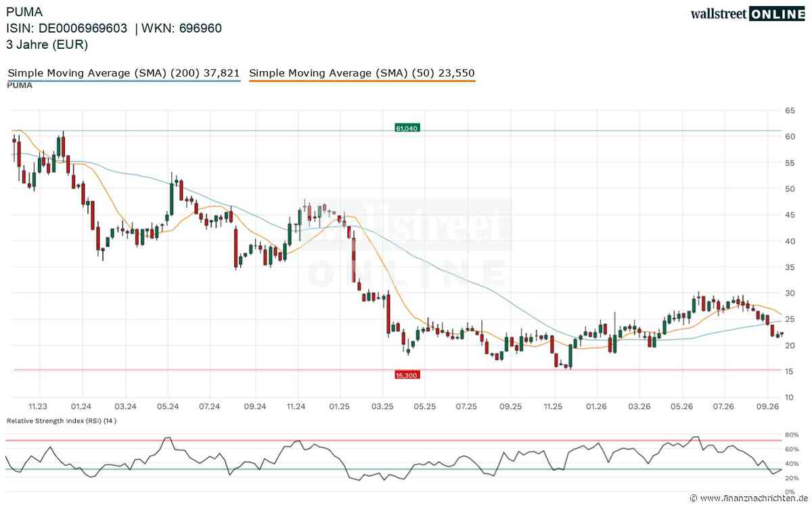The image size is (812, 508).
Task: Click the 11.25 date axis label
Action: coord(554,406)
